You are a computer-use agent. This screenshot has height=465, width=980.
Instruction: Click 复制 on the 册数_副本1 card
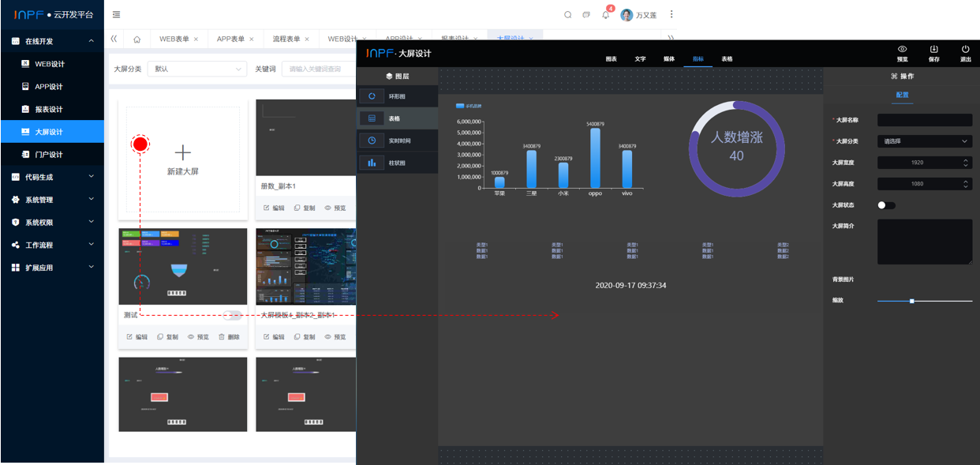click(x=304, y=208)
